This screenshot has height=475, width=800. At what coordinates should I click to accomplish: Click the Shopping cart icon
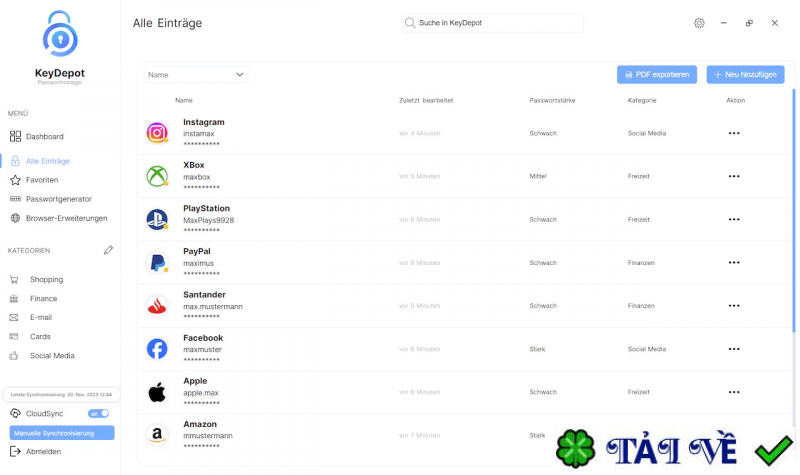pos(14,280)
